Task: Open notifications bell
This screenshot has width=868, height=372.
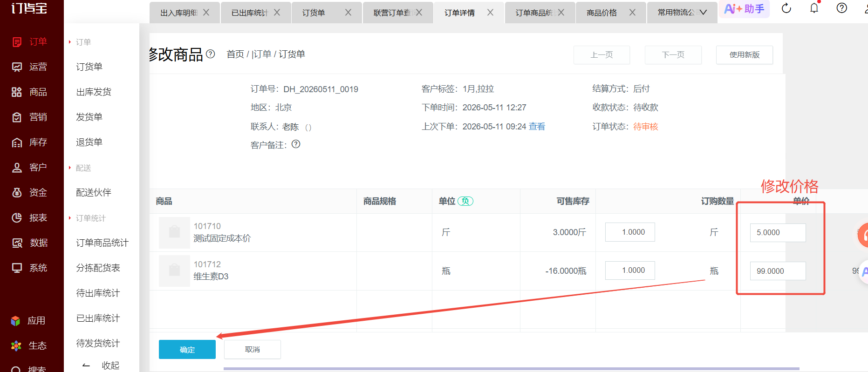Action: click(x=814, y=8)
